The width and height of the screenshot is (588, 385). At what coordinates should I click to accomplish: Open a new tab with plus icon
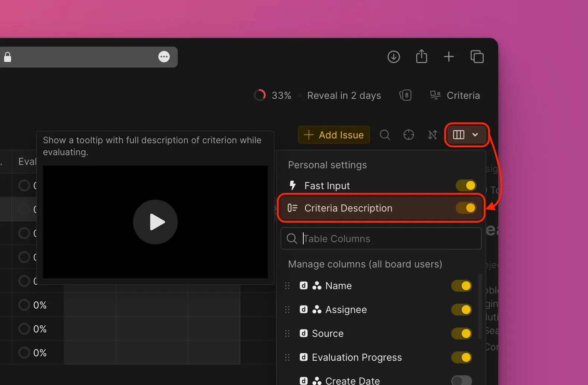coord(449,57)
